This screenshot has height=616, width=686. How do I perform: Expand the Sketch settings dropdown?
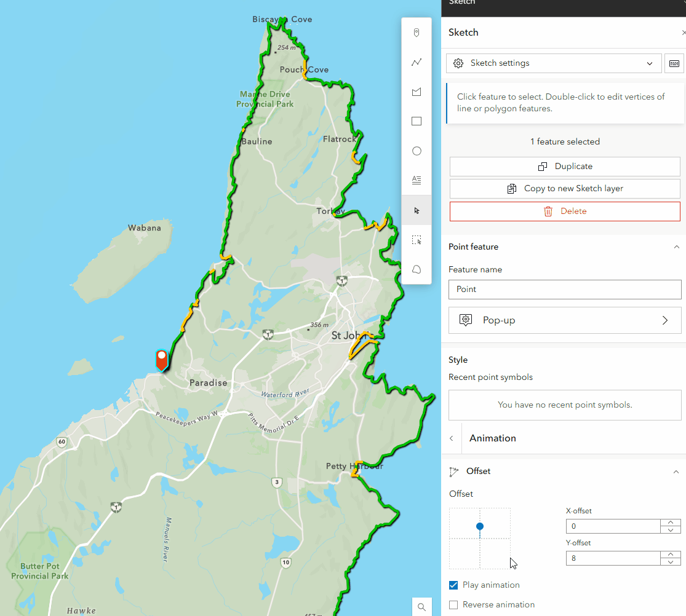tap(554, 63)
